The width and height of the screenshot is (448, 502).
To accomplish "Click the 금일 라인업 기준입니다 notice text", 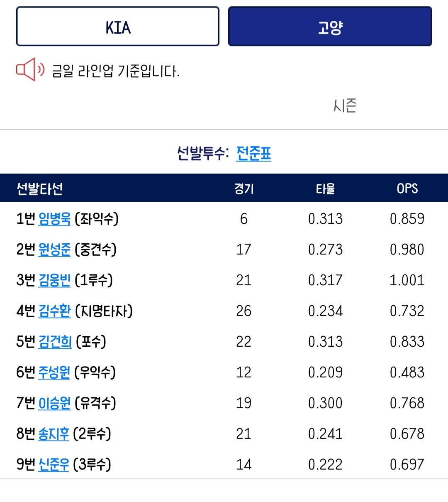I will pos(115,71).
